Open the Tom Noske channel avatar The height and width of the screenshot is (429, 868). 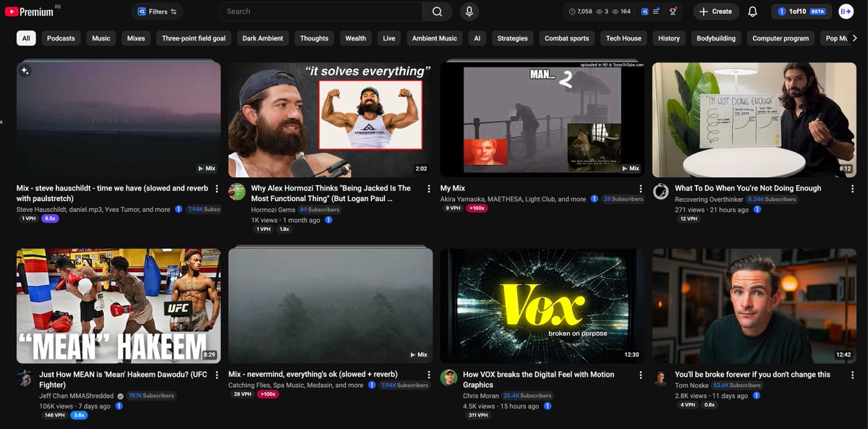[660, 378]
